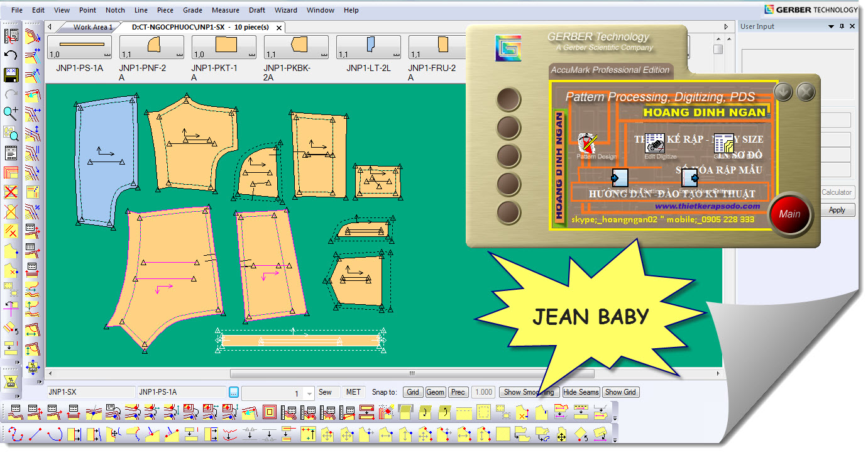The height and width of the screenshot is (455, 868).
Task: Click the Apply button
Action: click(837, 210)
